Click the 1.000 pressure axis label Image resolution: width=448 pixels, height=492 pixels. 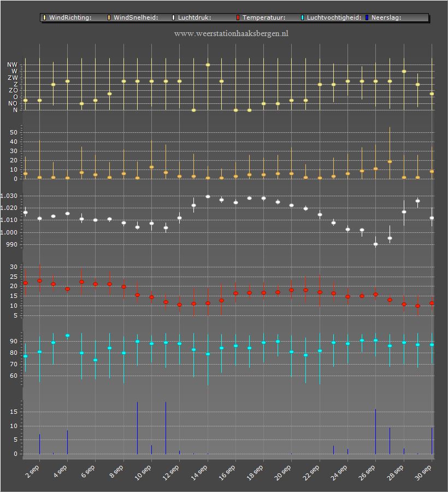[x=9, y=232]
